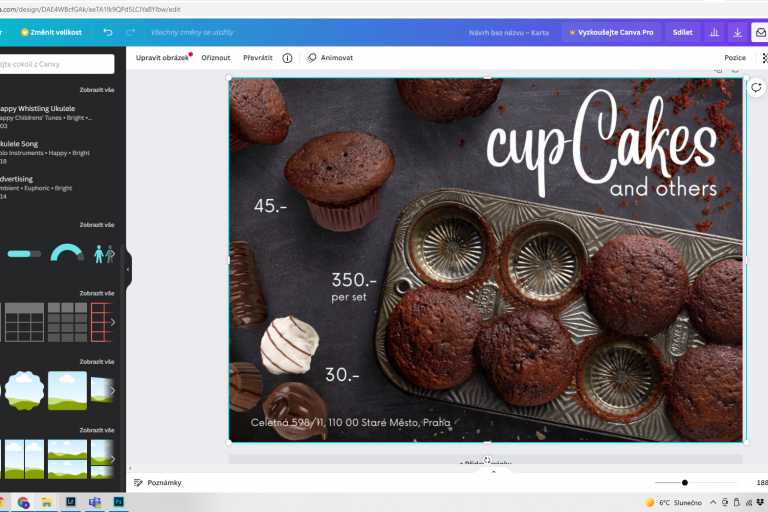
Task: Show more grids with the chevron arrow
Action: point(113,459)
